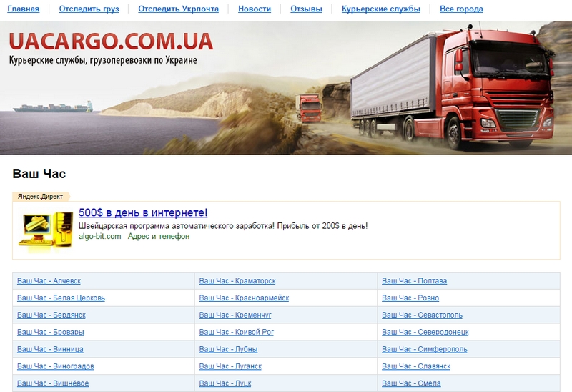Go to Ваш Час - Винница
The height and width of the screenshot is (392, 572).
50,349
